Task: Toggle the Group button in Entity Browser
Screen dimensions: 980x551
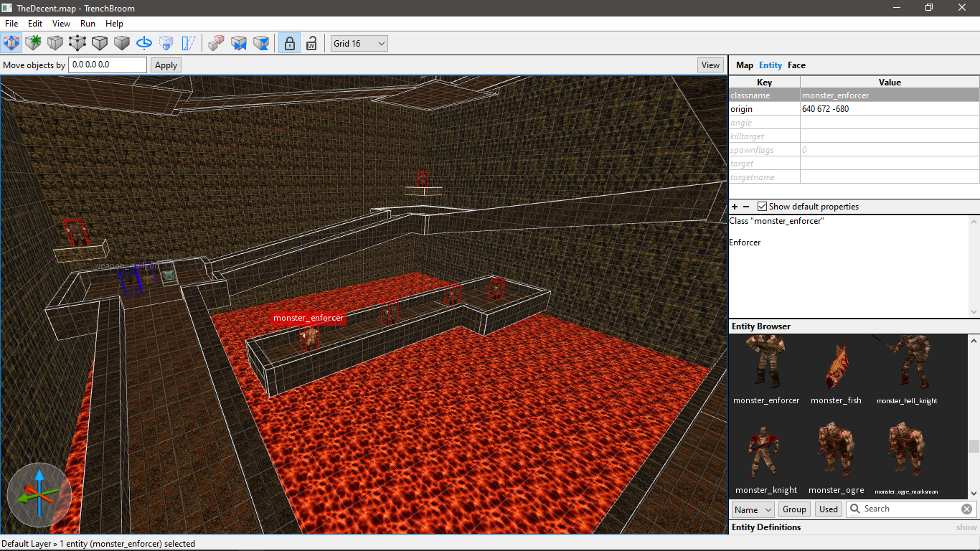Action: pos(794,509)
